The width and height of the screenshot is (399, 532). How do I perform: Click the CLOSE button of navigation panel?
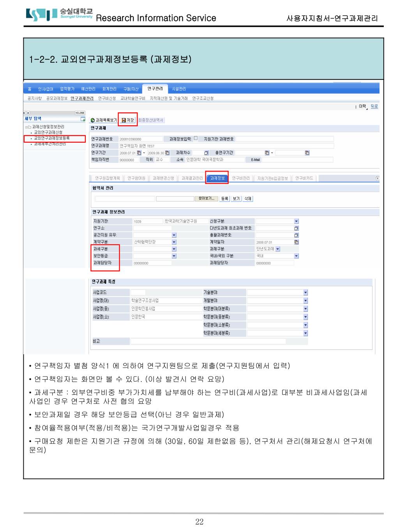pos(80,113)
